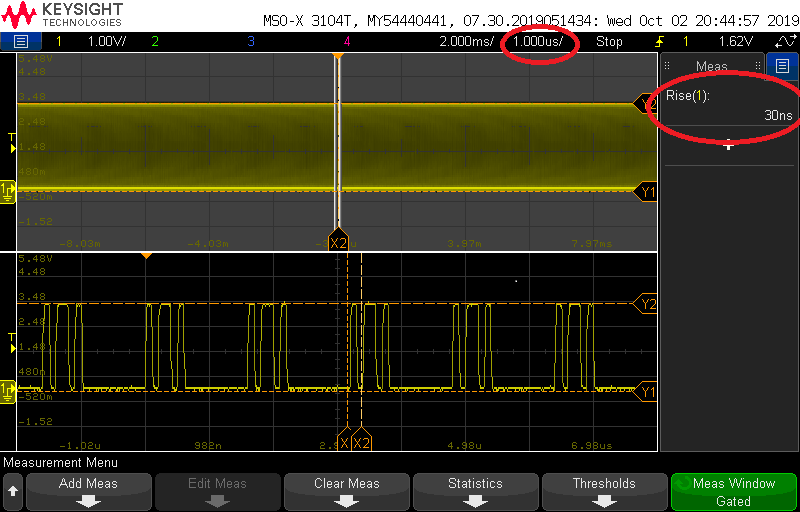
Task: Open the Thresholds settings
Action: pos(604,491)
